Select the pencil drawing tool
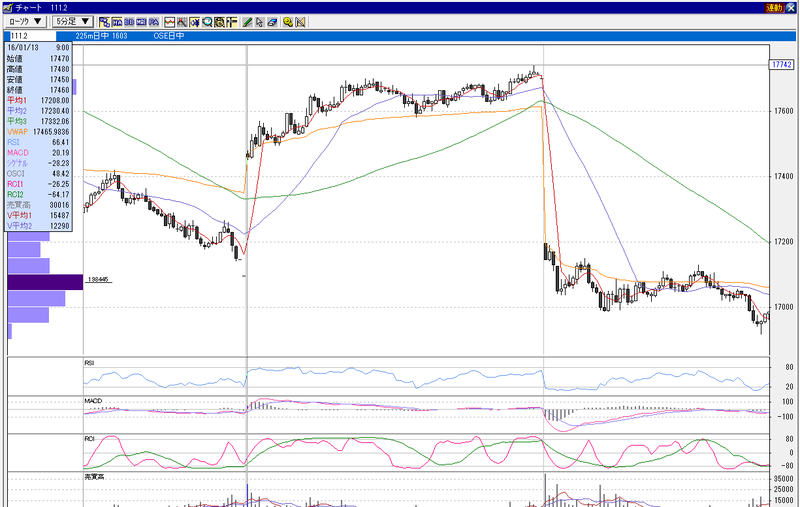This screenshot has width=800, height=507. pyautogui.click(x=247, y=22)
